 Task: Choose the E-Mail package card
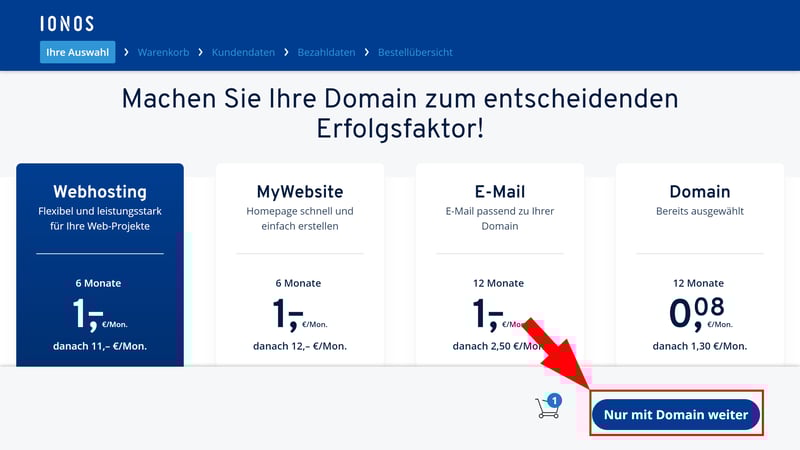(x=500, y=265)
